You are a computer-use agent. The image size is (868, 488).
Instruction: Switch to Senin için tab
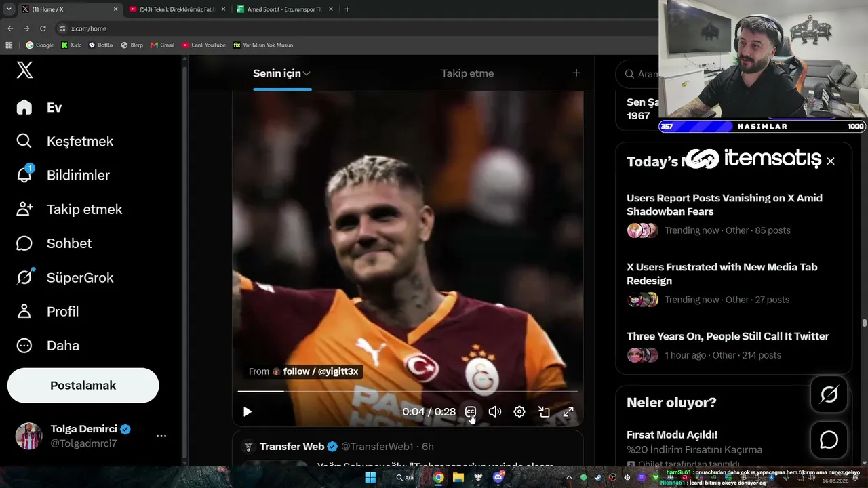coord(282,73)
